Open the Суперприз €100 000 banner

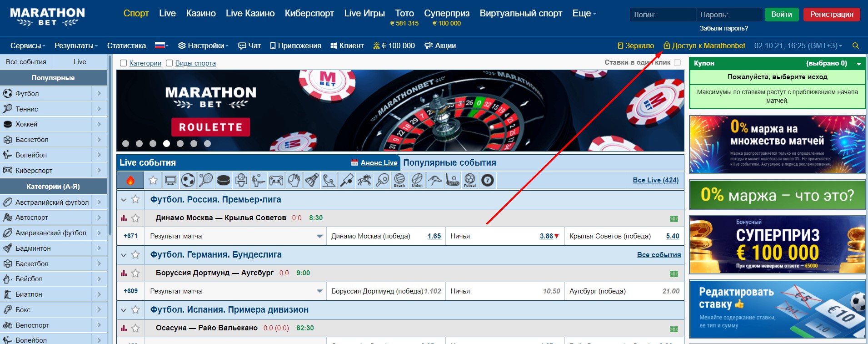point(778,245)
